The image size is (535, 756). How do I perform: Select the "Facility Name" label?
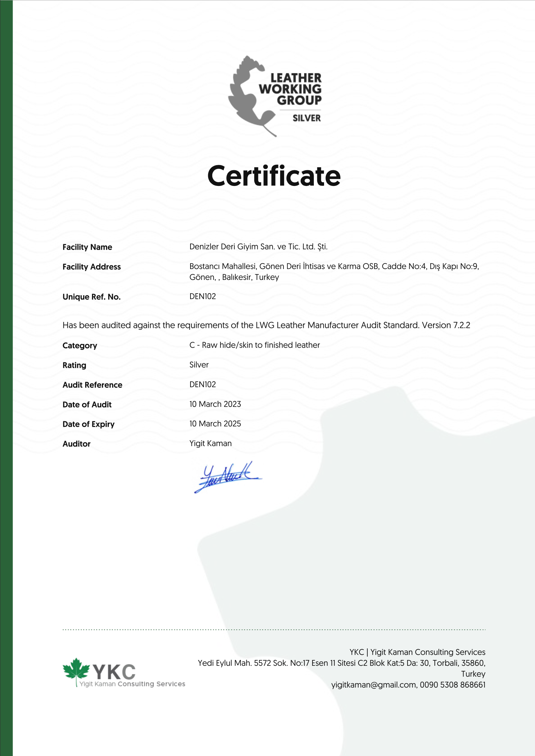tap(87, 247)
